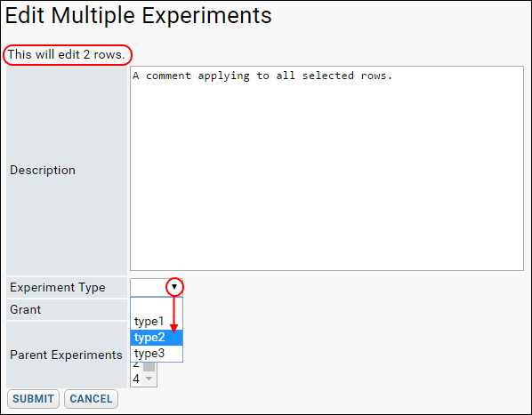
Task: Click the empty Experiment Type combo box field
Action: point(149,287)
